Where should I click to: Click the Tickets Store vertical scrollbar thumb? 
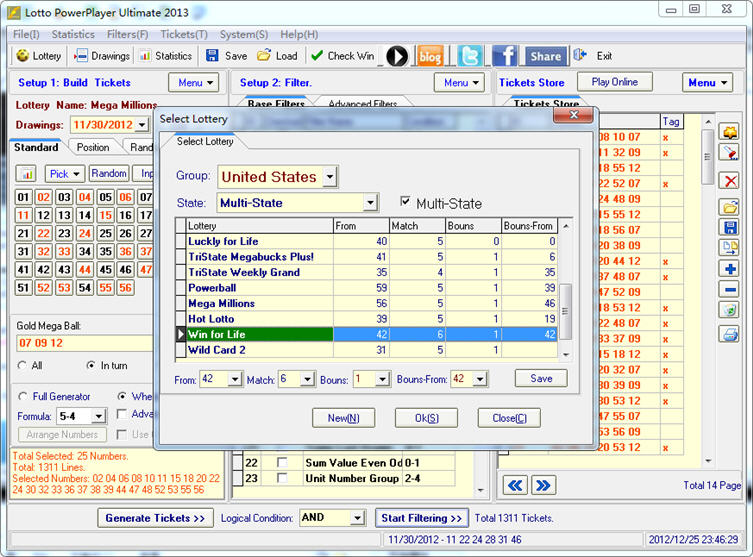[707, 157]
